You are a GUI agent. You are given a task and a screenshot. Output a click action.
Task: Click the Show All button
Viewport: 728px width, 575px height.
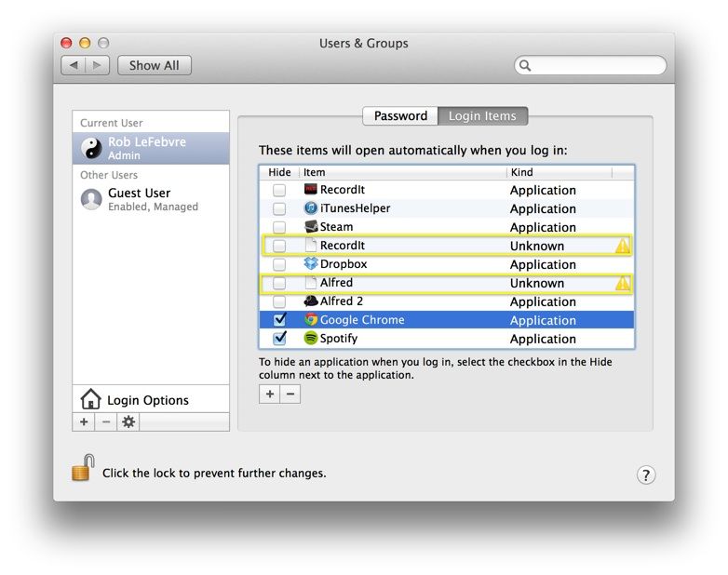(x=154, y=65)
